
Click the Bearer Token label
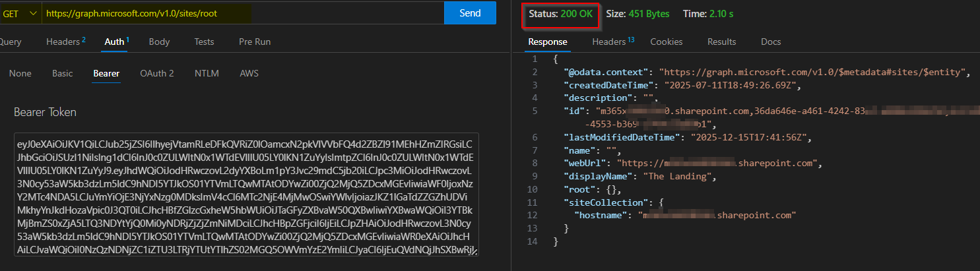(46, 112)
